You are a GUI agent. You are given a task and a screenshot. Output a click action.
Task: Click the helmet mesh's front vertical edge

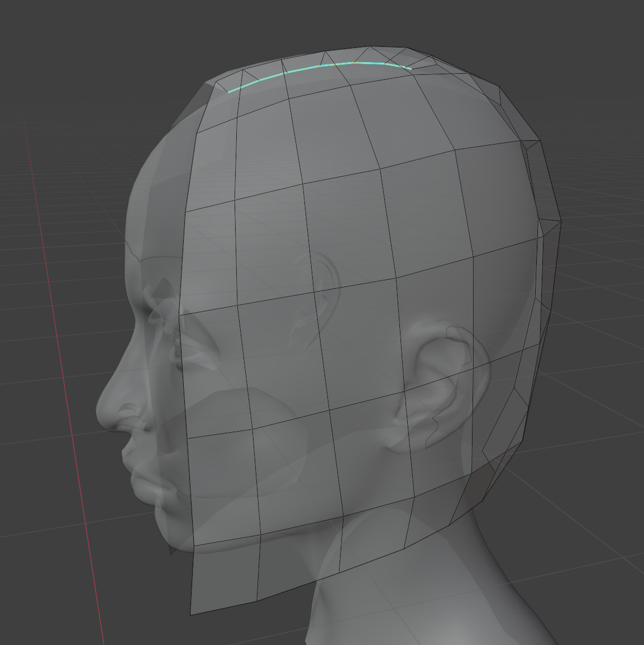184,279
